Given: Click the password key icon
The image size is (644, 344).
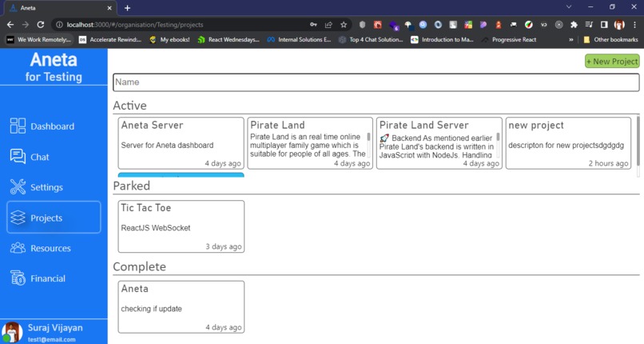Looking at the screenshot, I should tap(313, 25).
